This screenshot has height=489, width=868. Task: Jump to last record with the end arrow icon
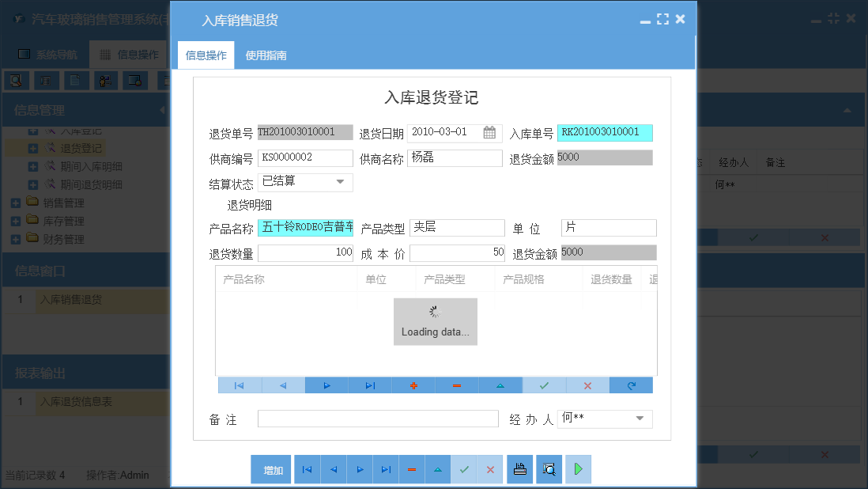pos(369,385)
